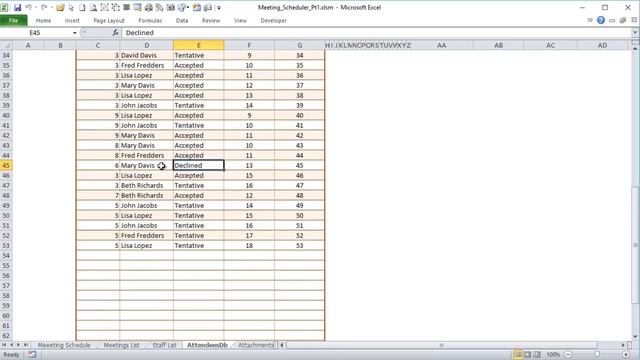Click the Quick Print printer icon
The height and width of the screenshot is (360, 640).
[148, 8]
